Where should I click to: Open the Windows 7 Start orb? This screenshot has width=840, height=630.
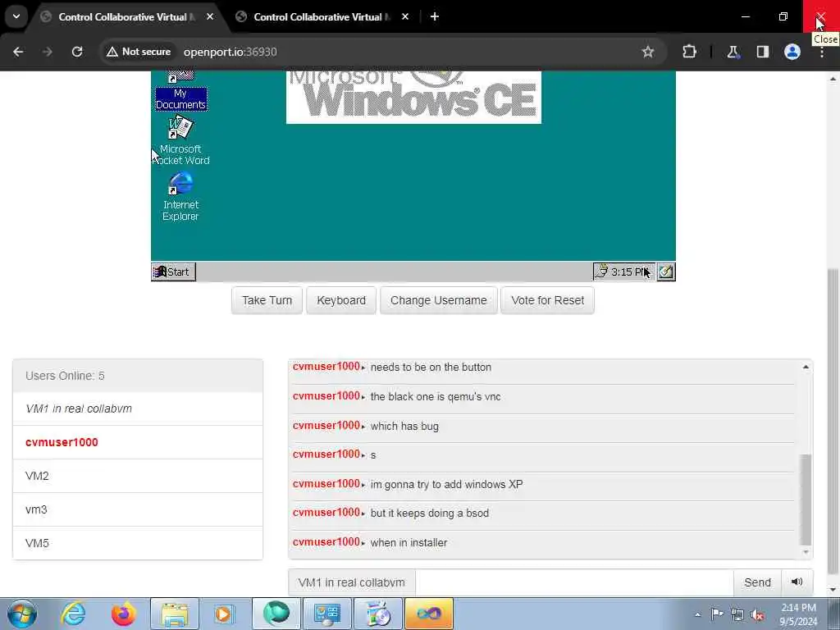click(22, 614)
